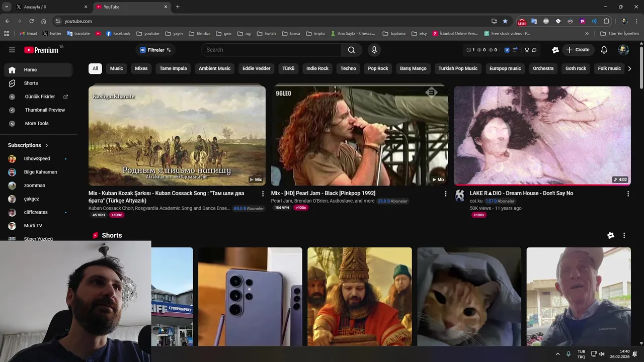Open a new browser tab
Image resolution: width=644 pixels, height=362 pixels.
pos(178,7)
